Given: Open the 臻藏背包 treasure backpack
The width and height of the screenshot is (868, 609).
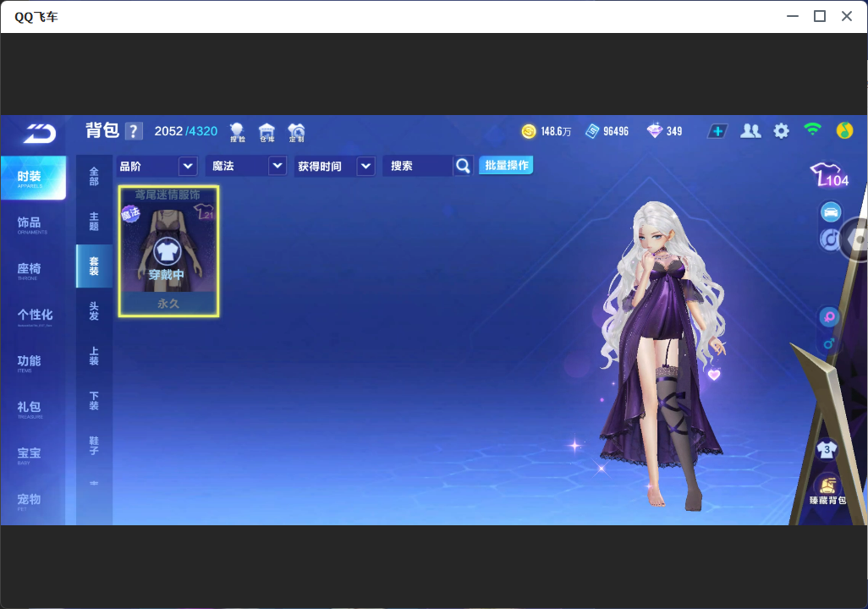Looking at the screenshot, I should pos(827,491).
